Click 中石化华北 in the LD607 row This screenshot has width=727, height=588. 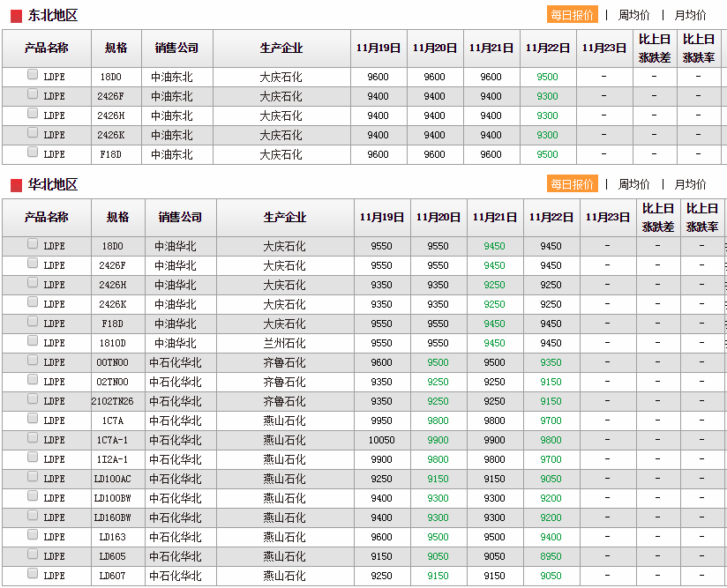coord(176,576)
